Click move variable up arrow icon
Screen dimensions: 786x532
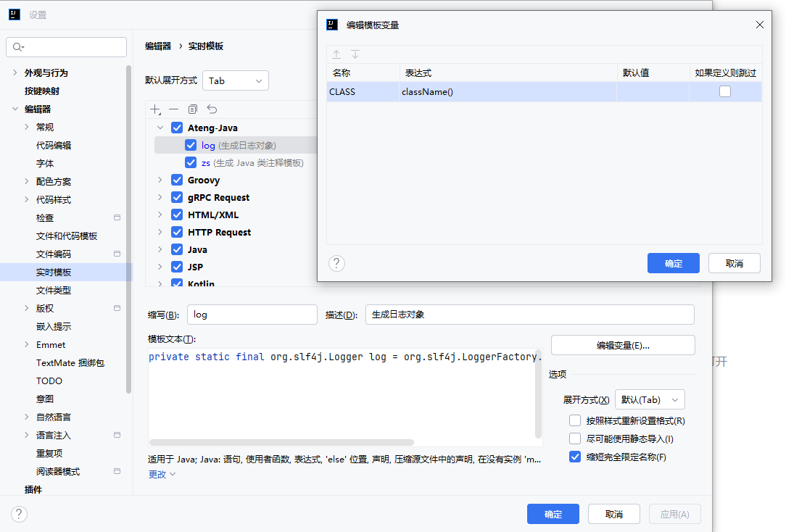[x=336, y=54]
